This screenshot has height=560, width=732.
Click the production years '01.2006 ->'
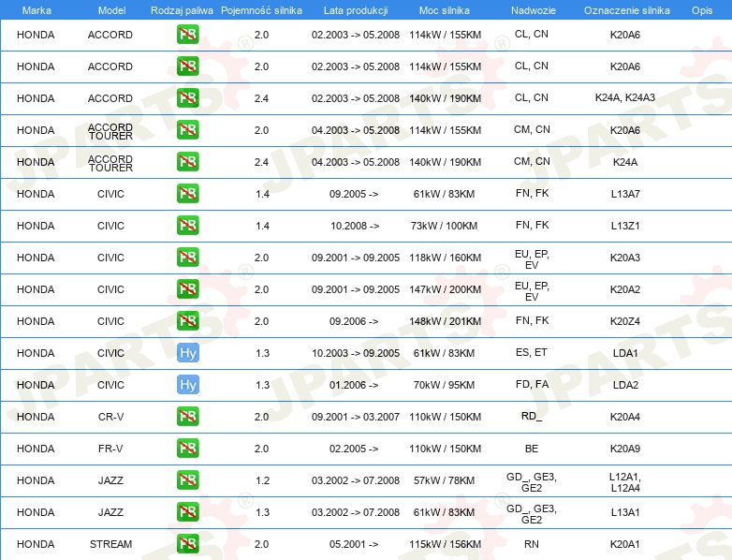[354, 385]
